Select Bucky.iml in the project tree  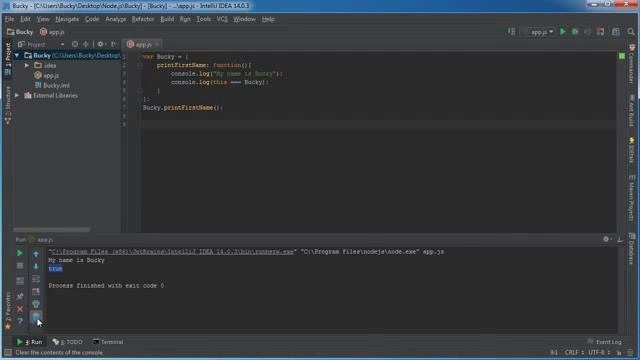(x=52, y=85)
